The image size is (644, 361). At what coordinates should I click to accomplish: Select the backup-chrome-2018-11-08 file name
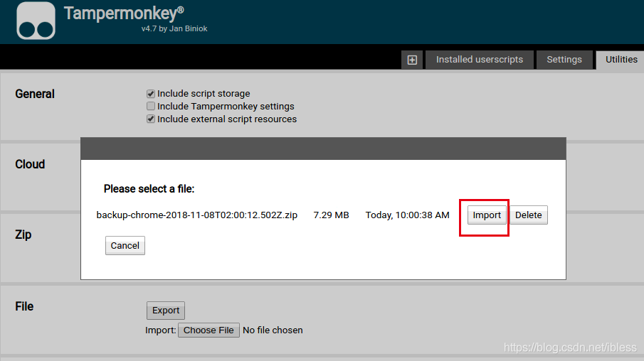point(196,215)
